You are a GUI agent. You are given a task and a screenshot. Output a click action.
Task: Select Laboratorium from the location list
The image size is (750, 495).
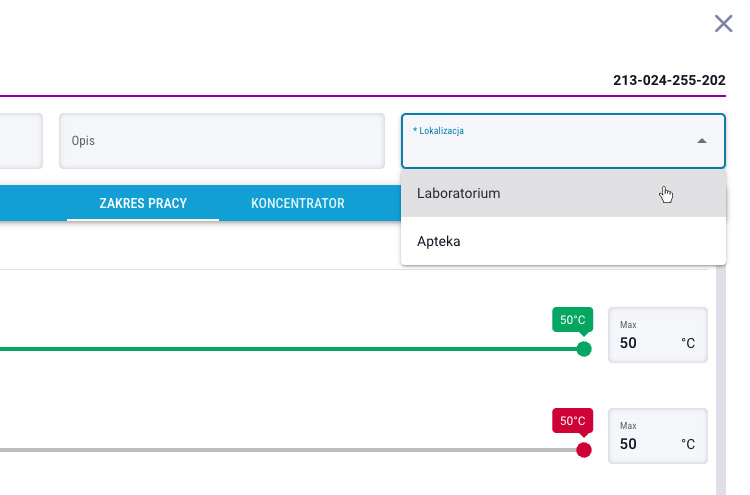[x=563, y=193]
